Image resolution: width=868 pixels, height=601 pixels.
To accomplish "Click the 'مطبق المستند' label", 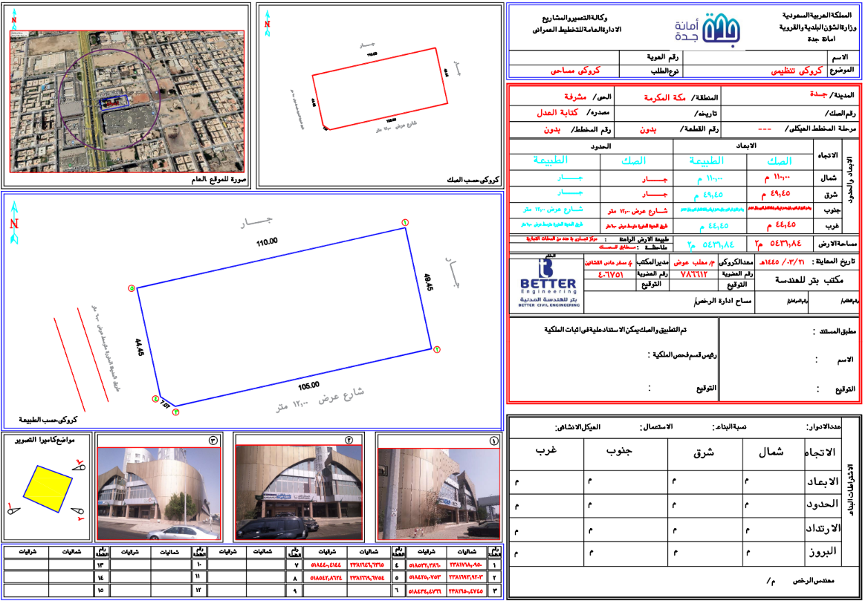I will point(834,331).
